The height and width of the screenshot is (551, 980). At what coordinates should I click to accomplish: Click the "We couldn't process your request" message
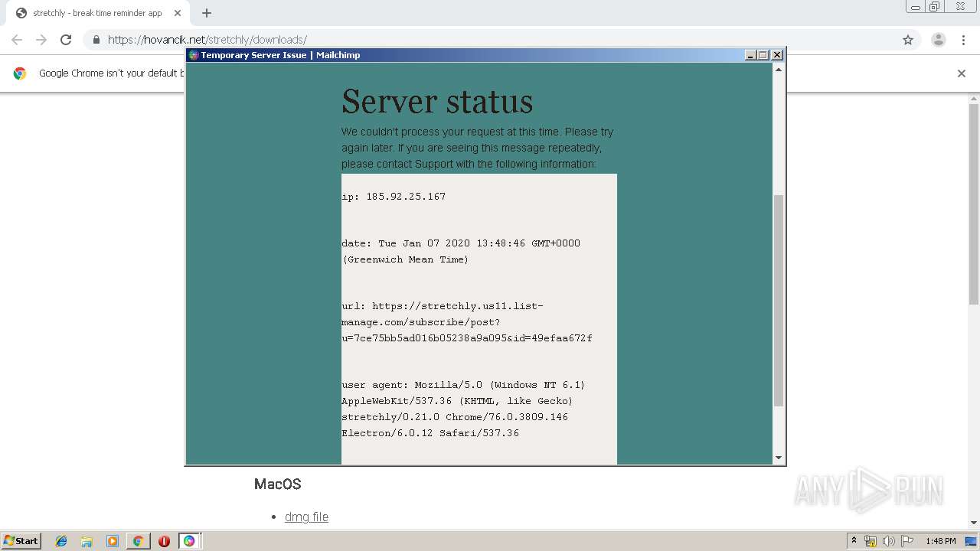tap(477, 148)
